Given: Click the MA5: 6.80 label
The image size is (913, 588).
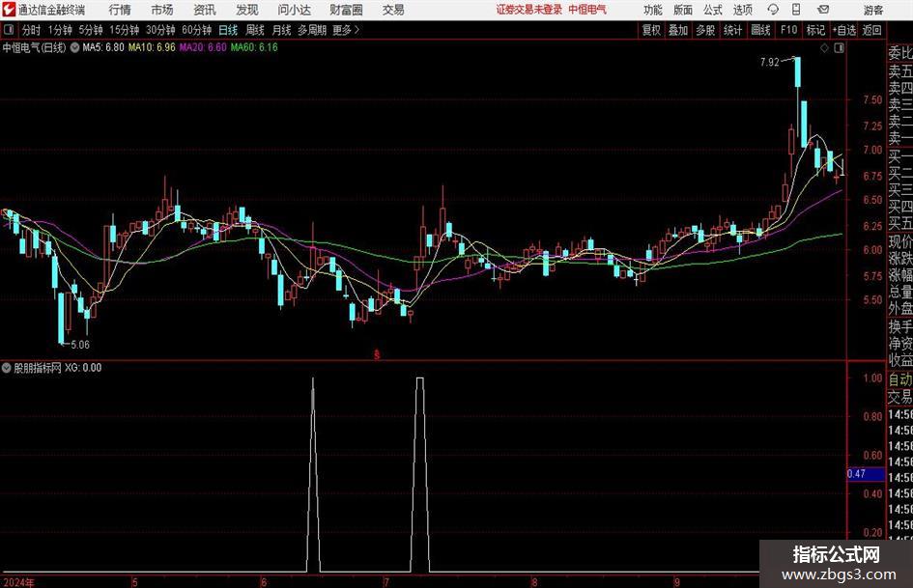Looking at the screenshot, I should click(x=103, y=47).
